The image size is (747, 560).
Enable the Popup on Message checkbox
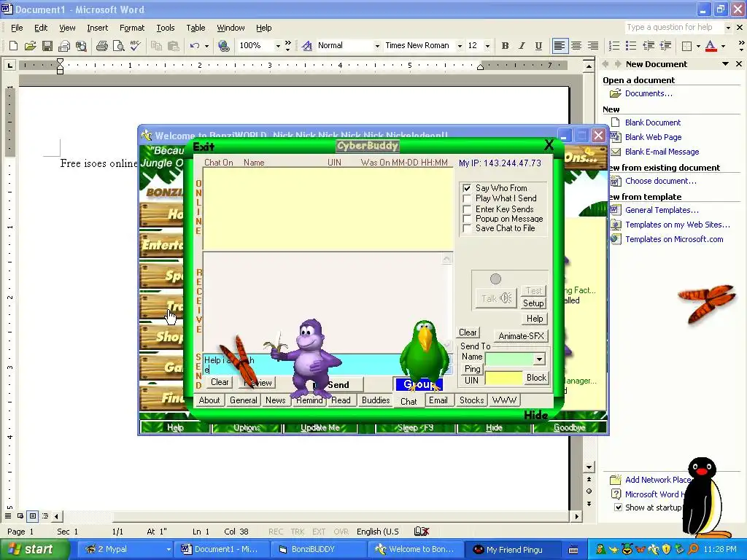(x=467, y=219)
